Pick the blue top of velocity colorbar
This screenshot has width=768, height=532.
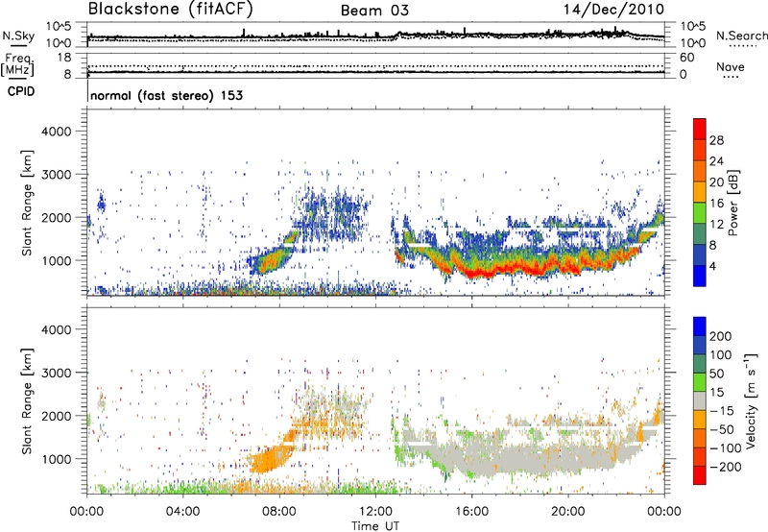700,326
